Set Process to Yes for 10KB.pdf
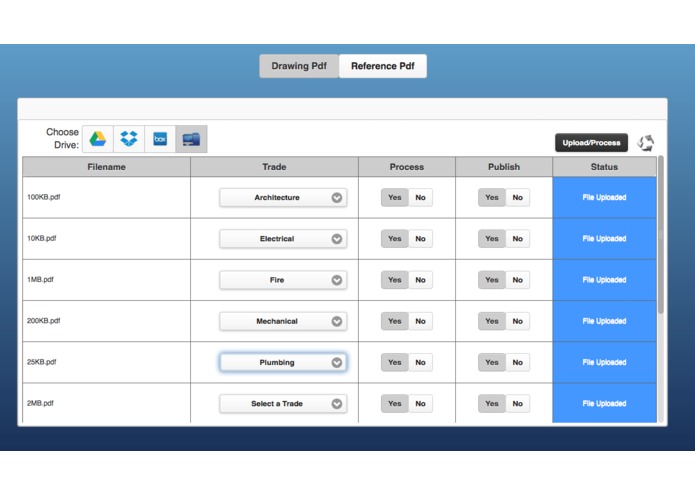Image resolution: width=695 pixels, height=494 pixels. point(394,239)
